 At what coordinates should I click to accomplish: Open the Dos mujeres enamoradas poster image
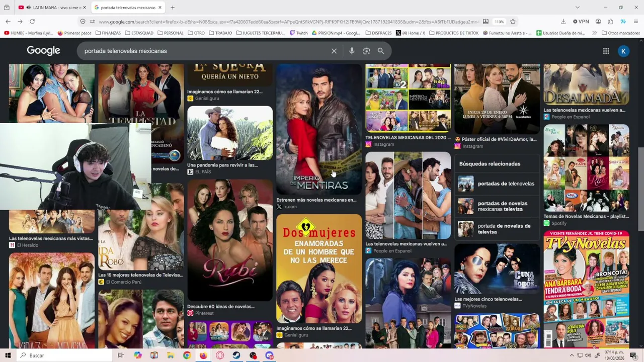pyautogui.click(x=319, y=268)
